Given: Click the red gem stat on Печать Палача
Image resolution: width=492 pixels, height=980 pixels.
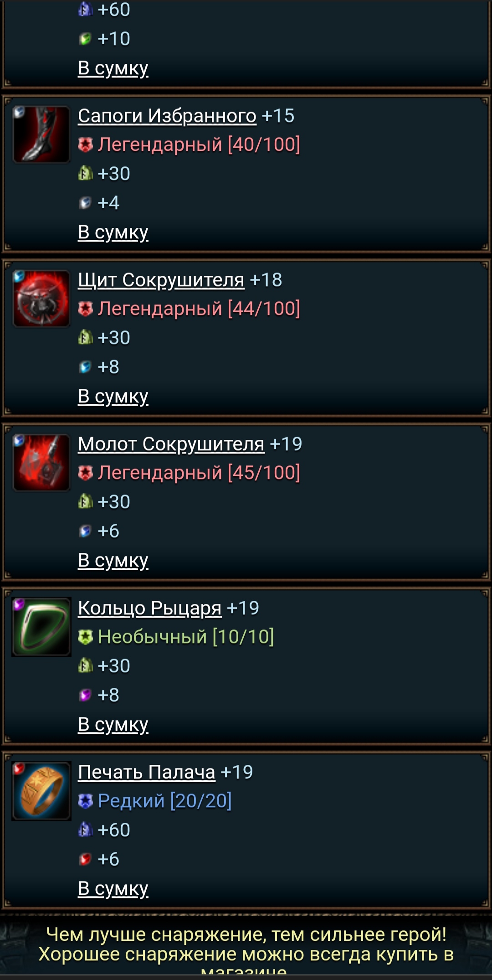Looking at the screenshot, I should [x=85, y=859].
